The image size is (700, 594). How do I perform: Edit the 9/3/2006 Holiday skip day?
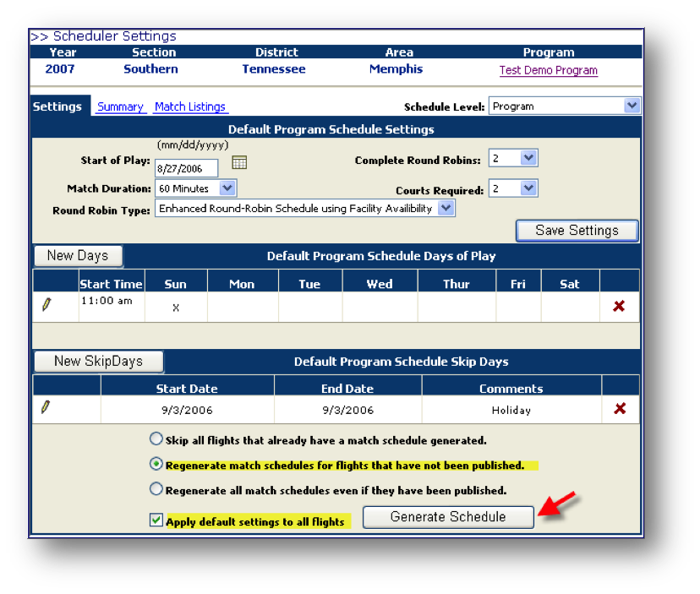click(x=45, y=407)
